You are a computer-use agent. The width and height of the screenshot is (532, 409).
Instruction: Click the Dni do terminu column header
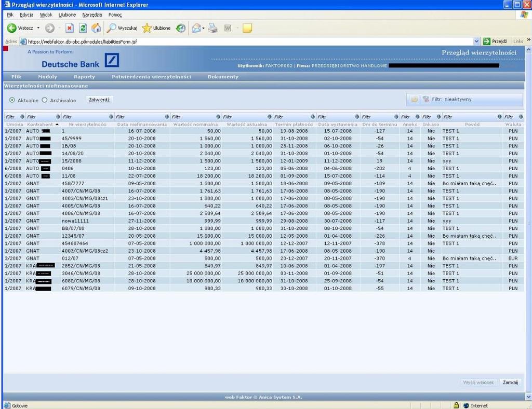pos(379,125)
